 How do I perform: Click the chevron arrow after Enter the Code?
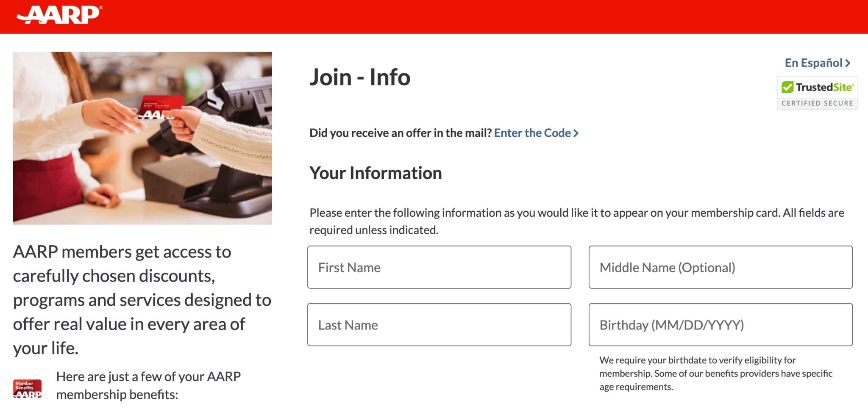coord(576,133)
